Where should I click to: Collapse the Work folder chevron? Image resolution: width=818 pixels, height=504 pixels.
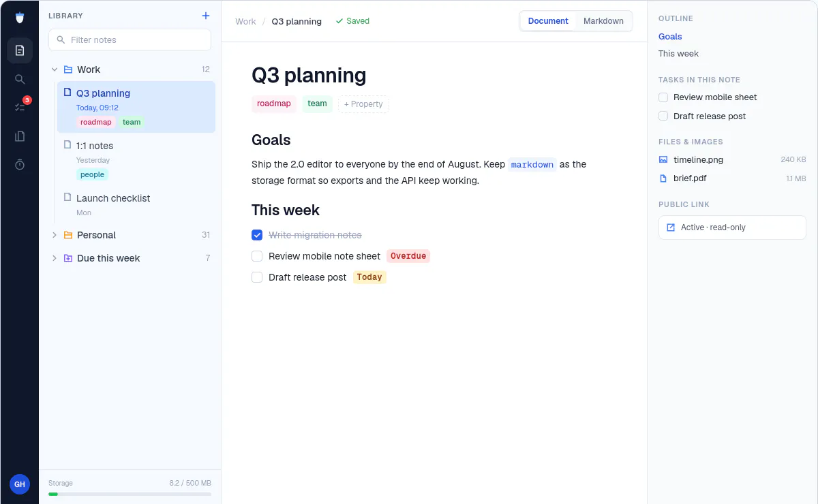55,69
